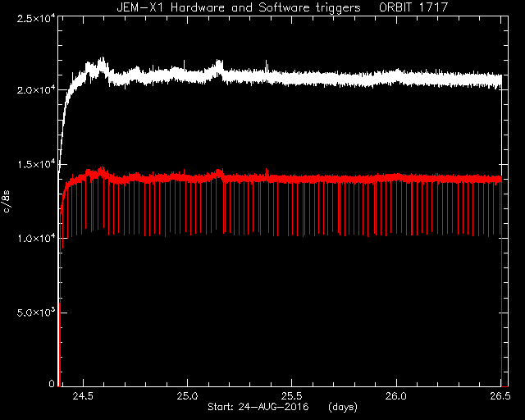
Task: Click the 'c/8s' y-axis unit label
Action: tap(7, 201)
